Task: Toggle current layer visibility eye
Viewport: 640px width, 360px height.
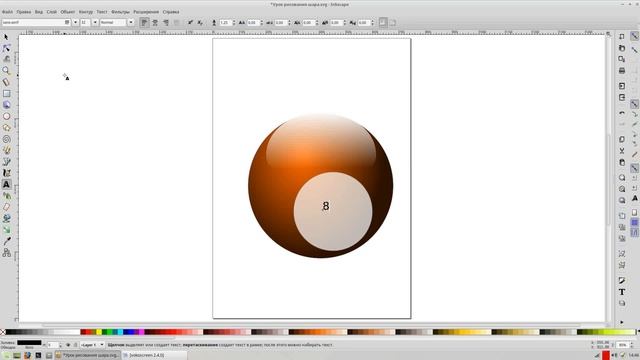Action: [x=68, y=345]
